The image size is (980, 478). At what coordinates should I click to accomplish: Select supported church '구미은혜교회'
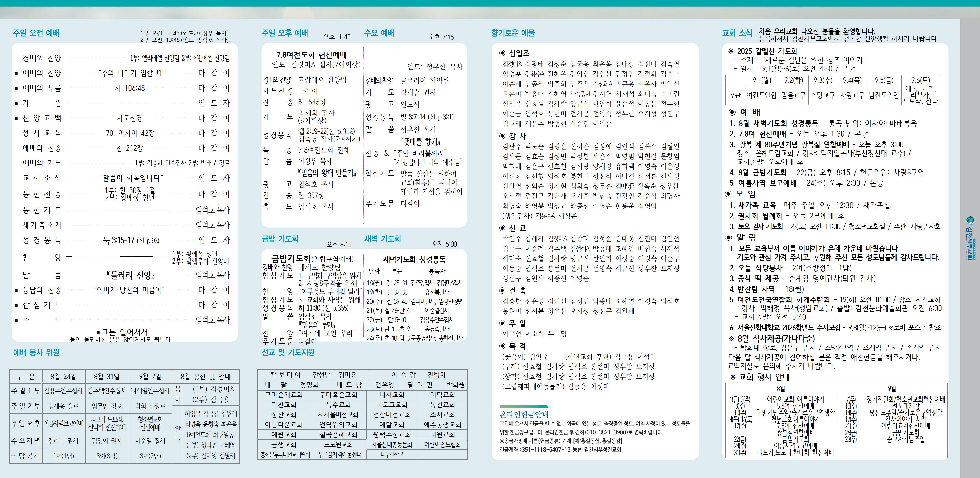point(284,395)
